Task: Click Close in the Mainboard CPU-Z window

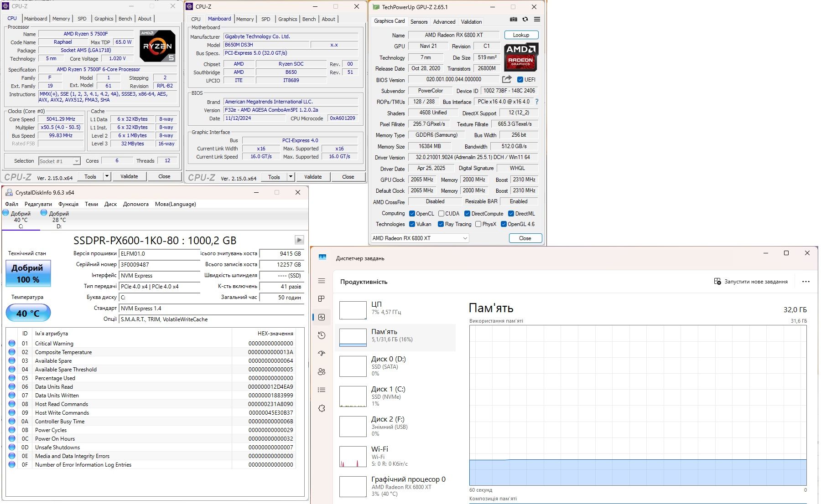Action: point(348,177)
